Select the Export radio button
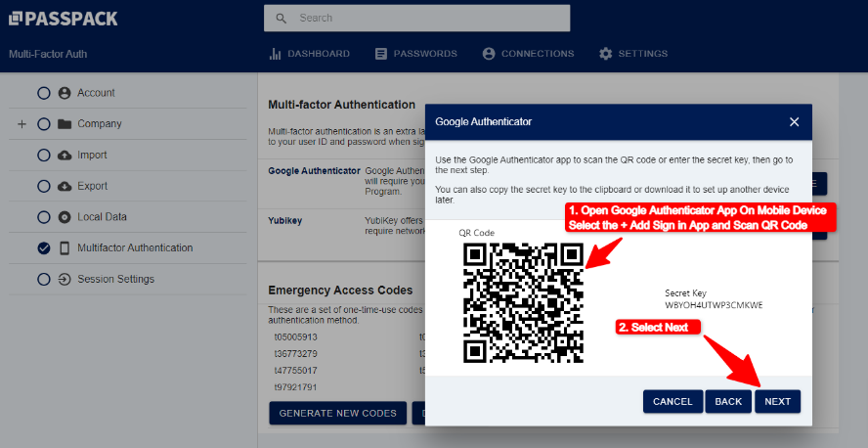 (x=44, y=186)
